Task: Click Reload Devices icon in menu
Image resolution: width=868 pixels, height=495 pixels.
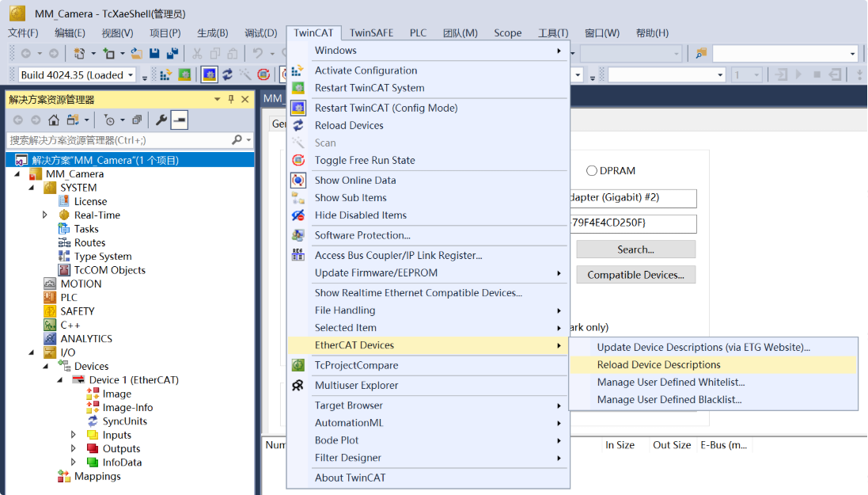Action: click(x=298, y=125)
